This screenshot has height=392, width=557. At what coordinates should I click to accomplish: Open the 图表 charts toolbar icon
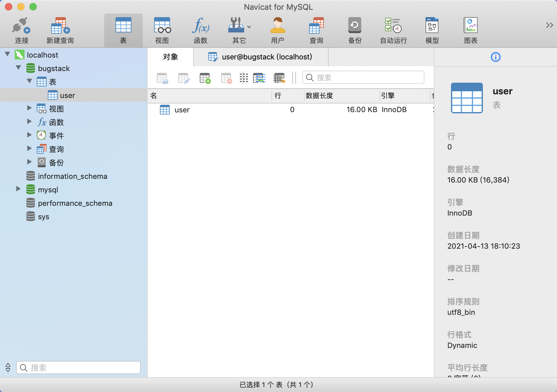click(471, 30)
